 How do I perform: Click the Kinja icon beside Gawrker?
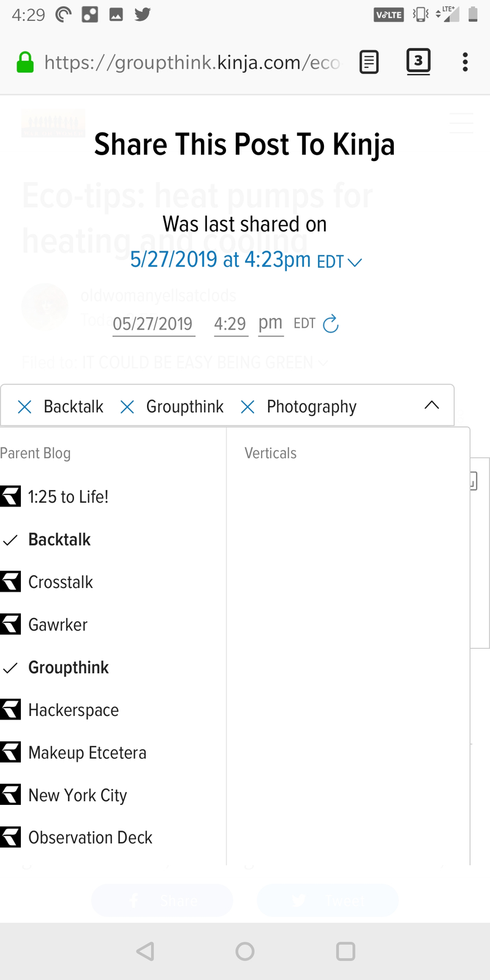point(10,624)
